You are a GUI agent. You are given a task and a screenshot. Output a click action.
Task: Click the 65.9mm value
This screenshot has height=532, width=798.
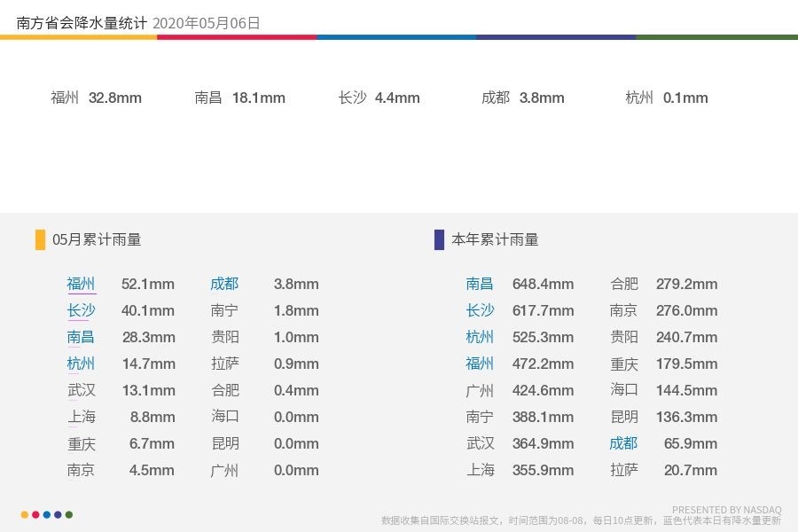pos(691,443)
